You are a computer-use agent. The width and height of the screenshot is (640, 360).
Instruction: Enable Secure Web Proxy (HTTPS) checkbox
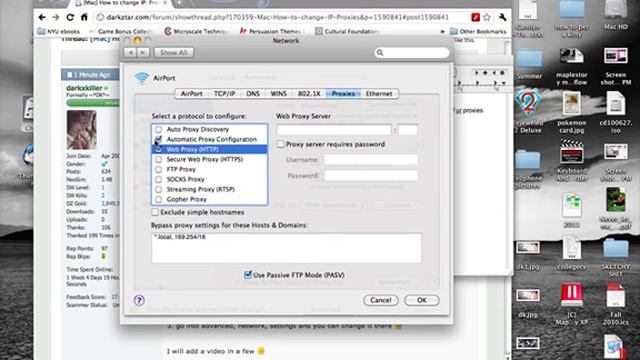pos(158,159)
